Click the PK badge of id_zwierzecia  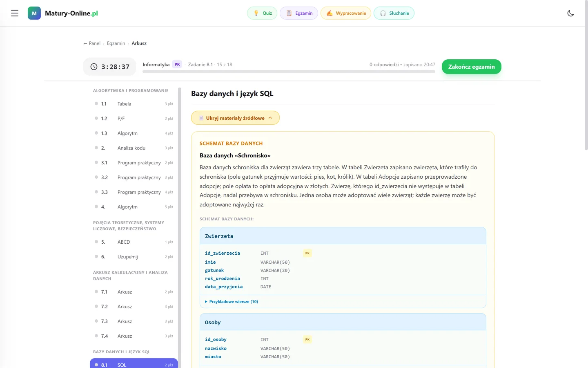307,254
